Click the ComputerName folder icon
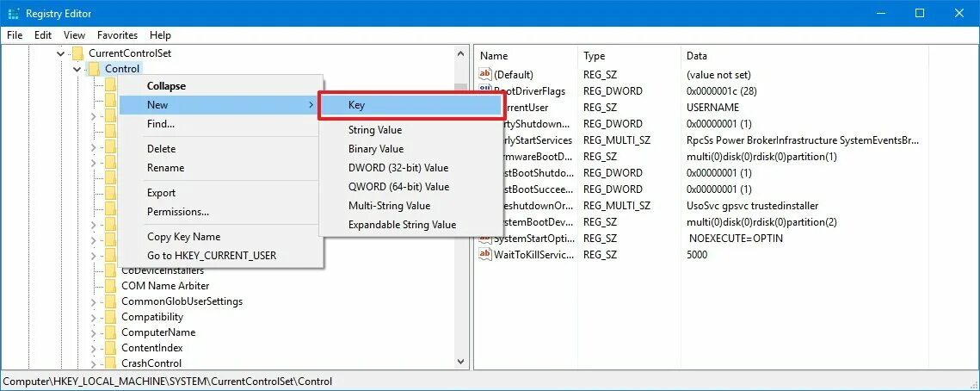Viewport: 980px width, 391px height. click(x=111, y=332)
